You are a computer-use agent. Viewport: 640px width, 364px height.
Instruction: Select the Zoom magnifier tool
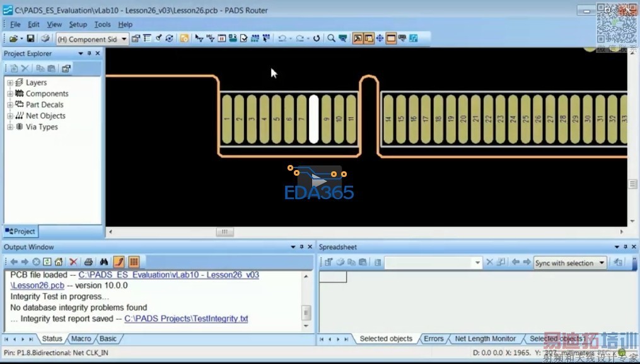pos(331,38)
